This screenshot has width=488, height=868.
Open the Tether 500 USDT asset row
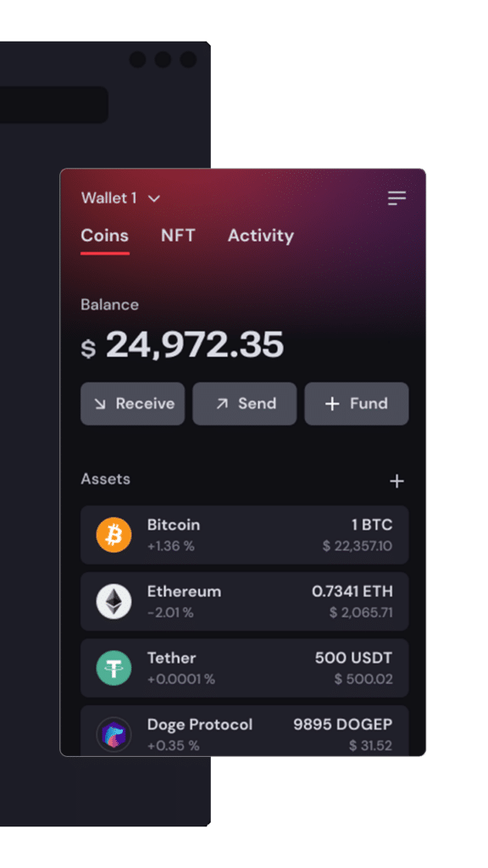coord(245,668)
